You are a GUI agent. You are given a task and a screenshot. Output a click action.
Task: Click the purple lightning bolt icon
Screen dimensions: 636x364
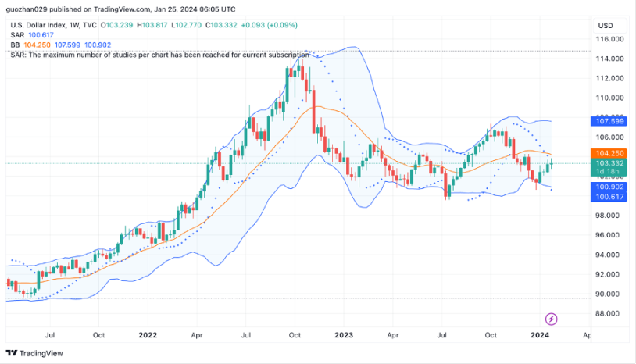coord(551,319)
